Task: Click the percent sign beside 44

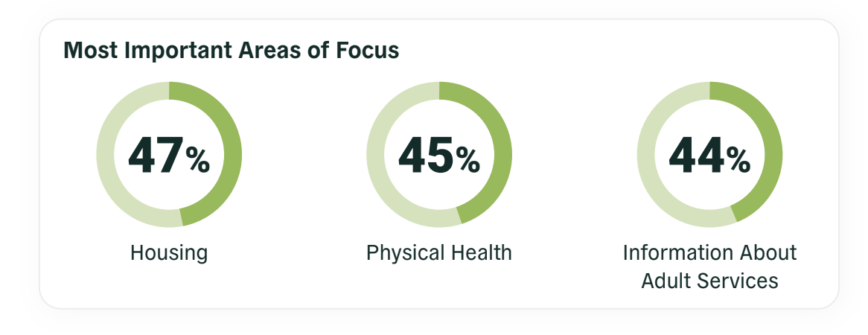Action: tap(738, 160)
